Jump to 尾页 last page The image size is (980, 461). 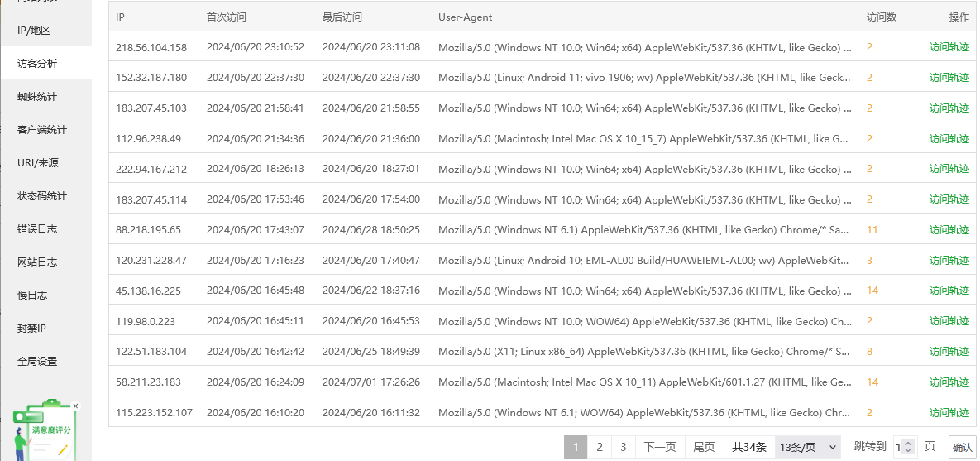(705, 447)
